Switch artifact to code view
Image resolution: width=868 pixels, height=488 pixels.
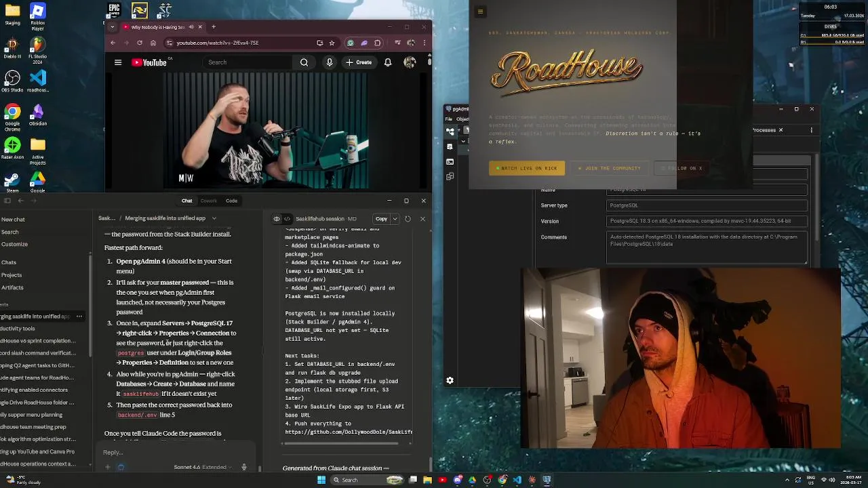click(287, 219)
